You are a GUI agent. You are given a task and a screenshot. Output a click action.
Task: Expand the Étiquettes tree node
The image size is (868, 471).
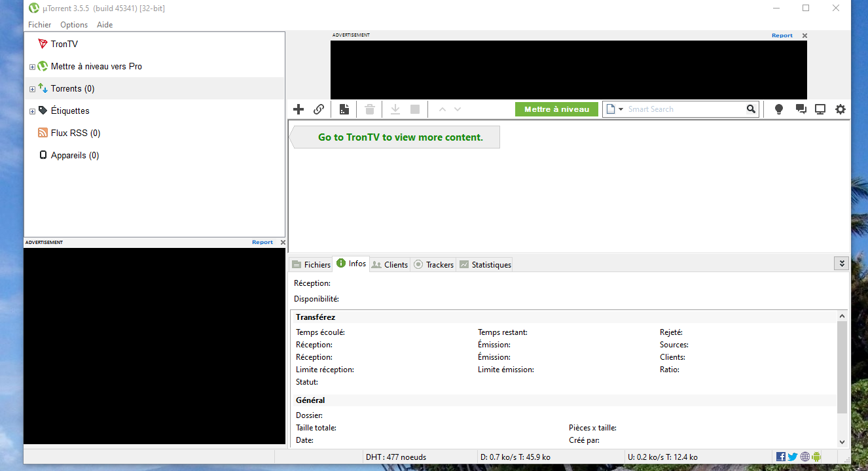click(x=32, y=111)
